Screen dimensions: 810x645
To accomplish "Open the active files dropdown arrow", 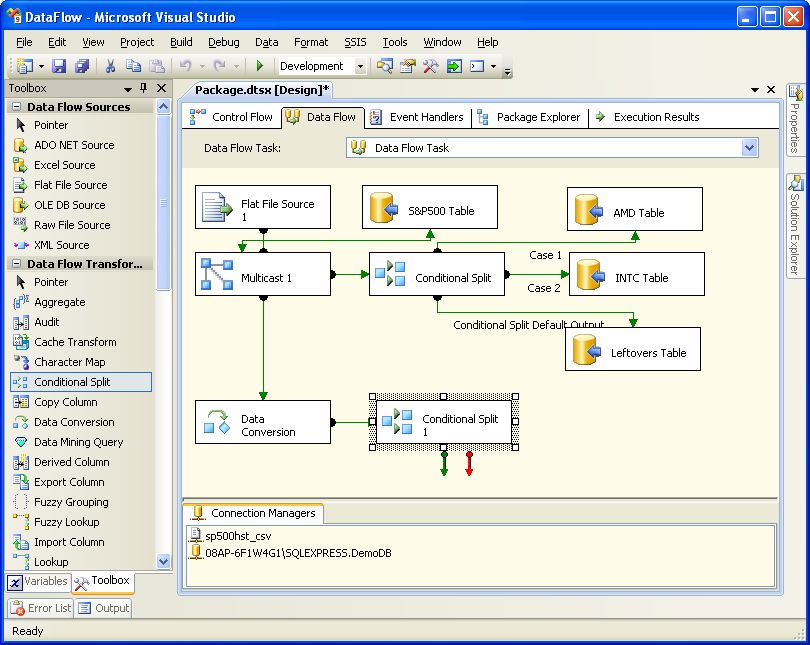I will point(755,90).
